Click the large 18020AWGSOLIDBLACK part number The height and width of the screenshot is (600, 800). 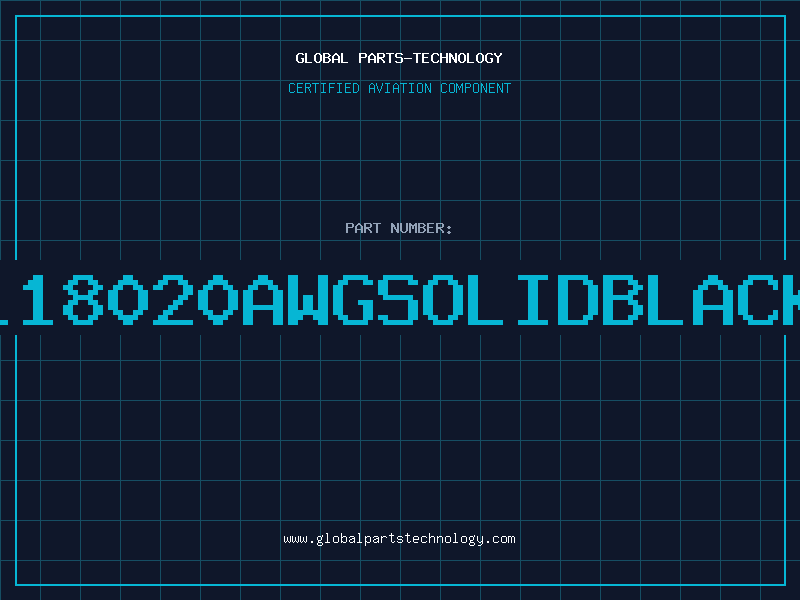(400, 300)
